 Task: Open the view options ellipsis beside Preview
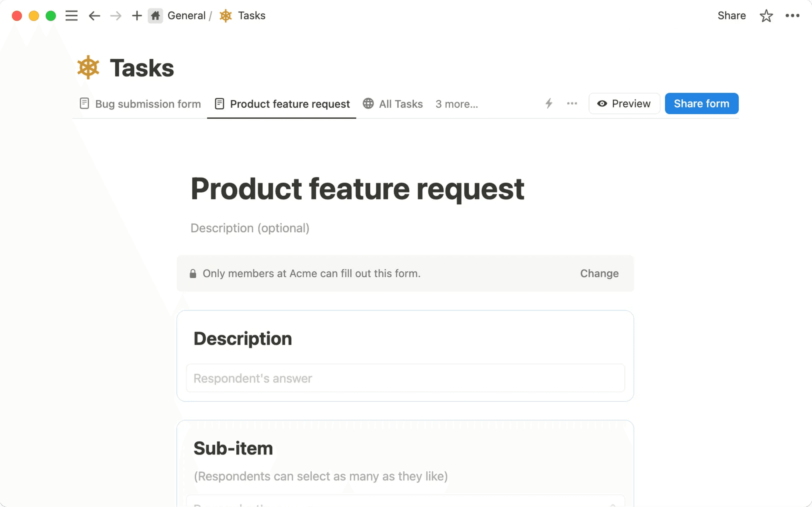pos(572,103)
